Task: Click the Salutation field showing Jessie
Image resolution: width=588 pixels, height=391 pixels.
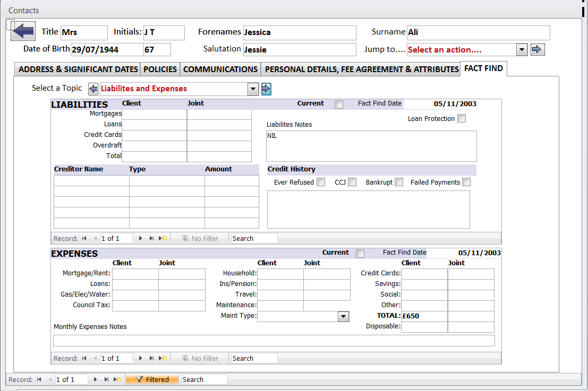Action: 300,49
